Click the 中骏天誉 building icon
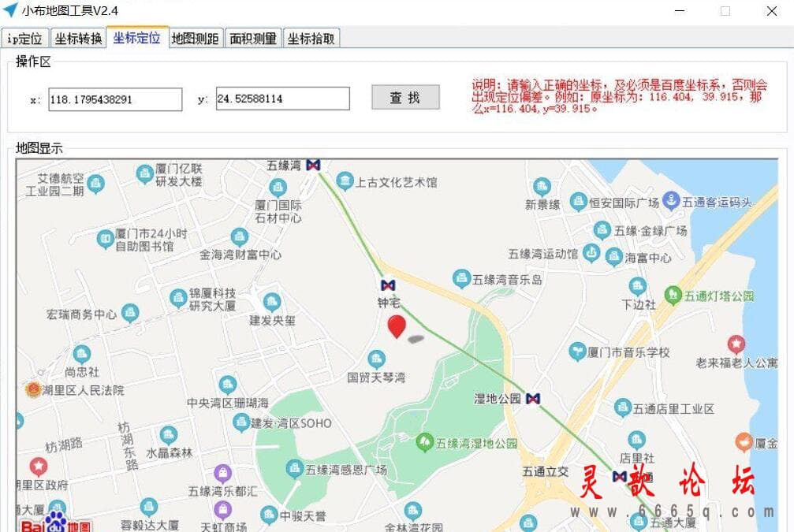Viewport: 794px width, 532px height. click(x=269, y=515)
